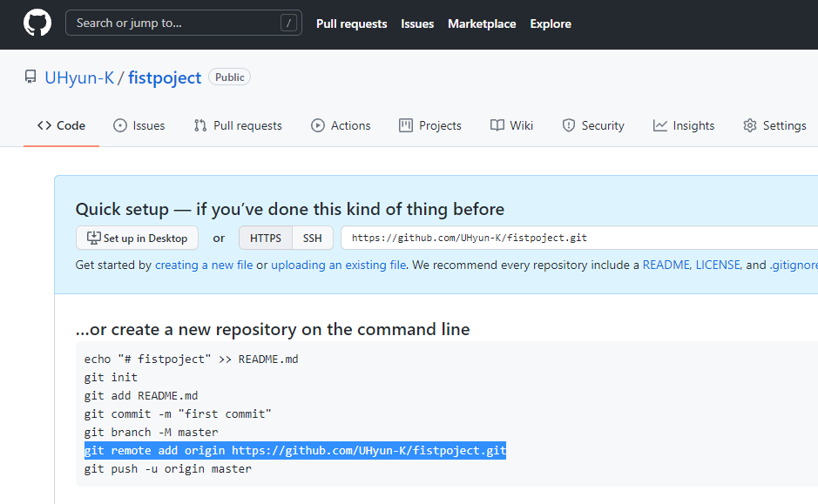Open Marketplace in top navigation
Image resolution: width=818 pixels, height=504 pixels.
pos(482,24)
